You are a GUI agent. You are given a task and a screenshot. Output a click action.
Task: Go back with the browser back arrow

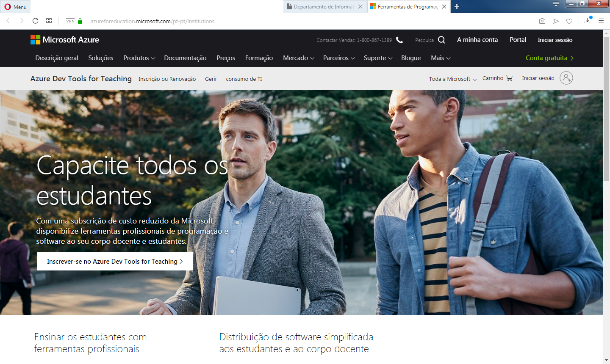pyautogui.click(x=8, y=21)
